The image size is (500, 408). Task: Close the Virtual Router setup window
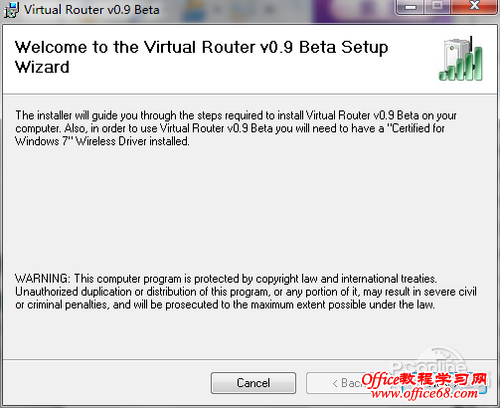click(474, 7)
